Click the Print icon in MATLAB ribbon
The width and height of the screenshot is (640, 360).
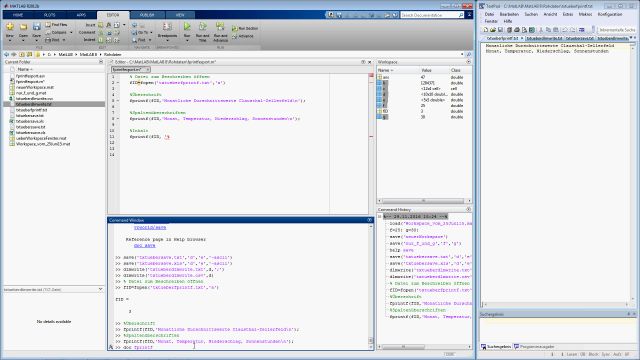[x=48, y=40]
